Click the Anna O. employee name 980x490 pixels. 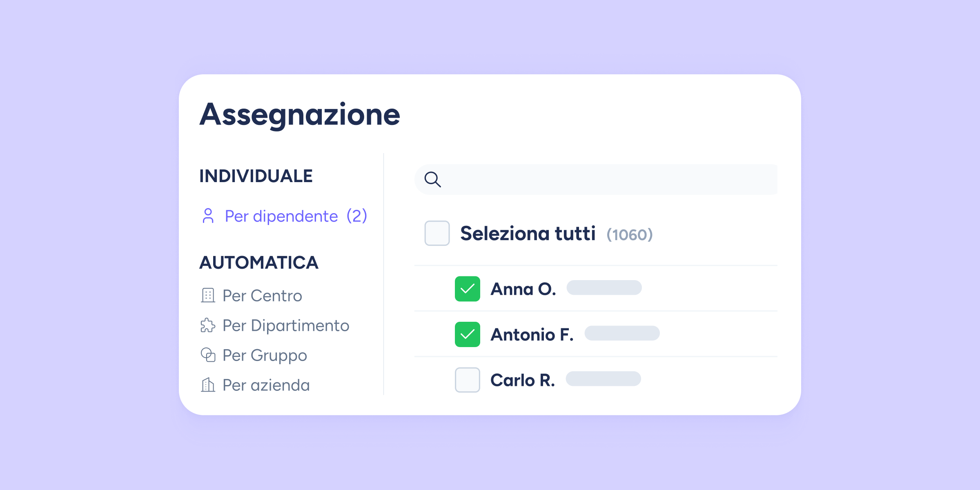pyautogui.click(x=523, y=289)
